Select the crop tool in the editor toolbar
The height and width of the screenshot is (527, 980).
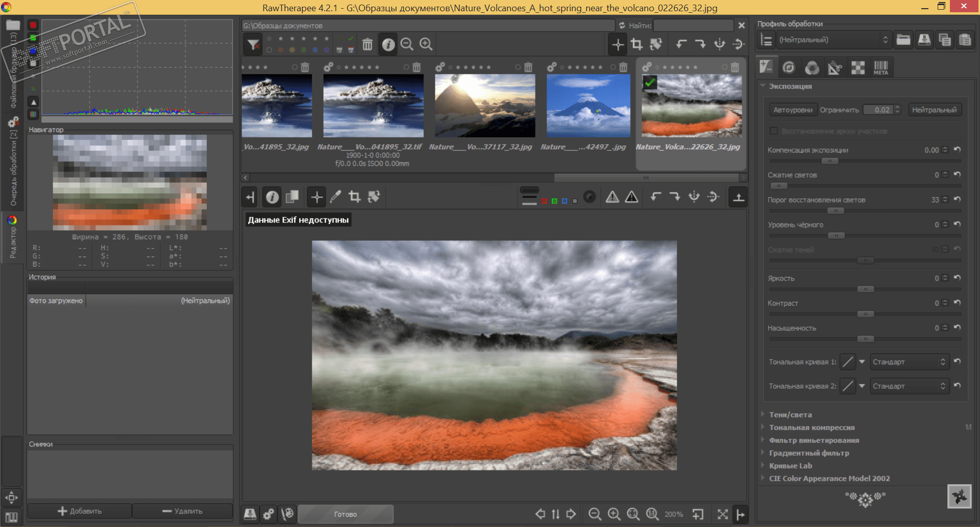click(x=355, y=197)
